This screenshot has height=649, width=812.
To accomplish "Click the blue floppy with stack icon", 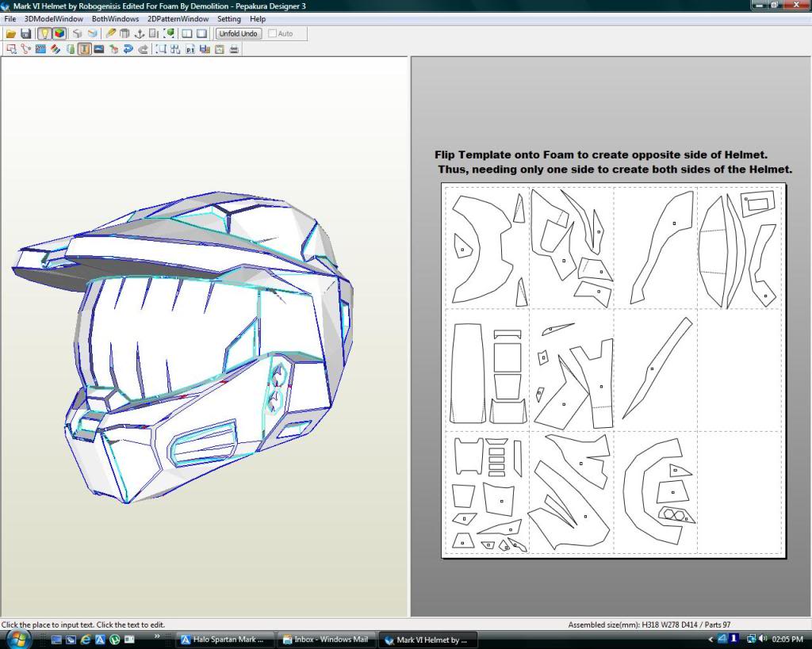I will click(x=205, y=50).
